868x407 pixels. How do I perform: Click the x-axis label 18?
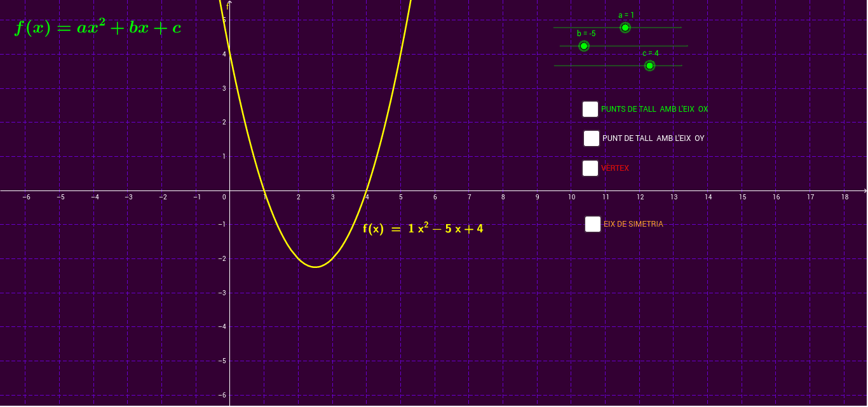click(x=844, y=197)
